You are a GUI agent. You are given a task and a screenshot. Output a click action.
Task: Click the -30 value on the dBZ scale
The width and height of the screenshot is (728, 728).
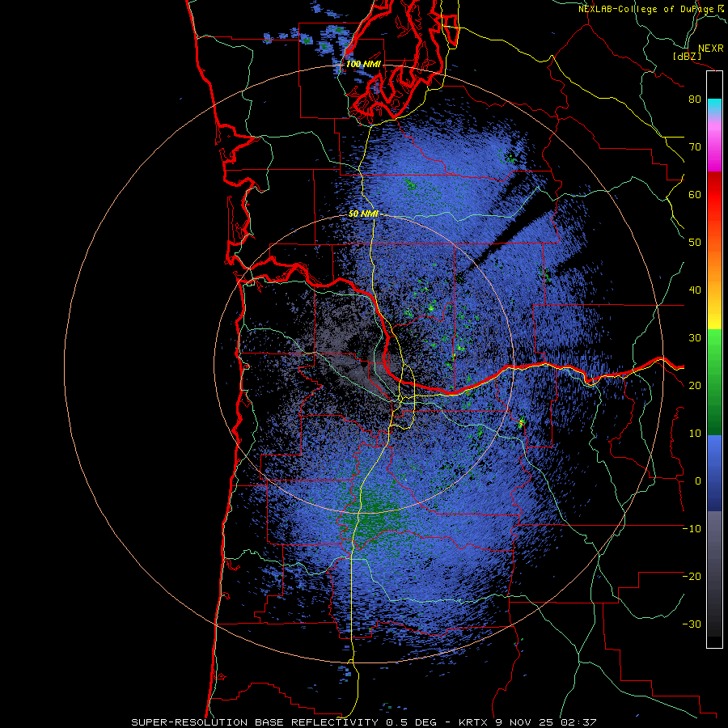point(692,624)
